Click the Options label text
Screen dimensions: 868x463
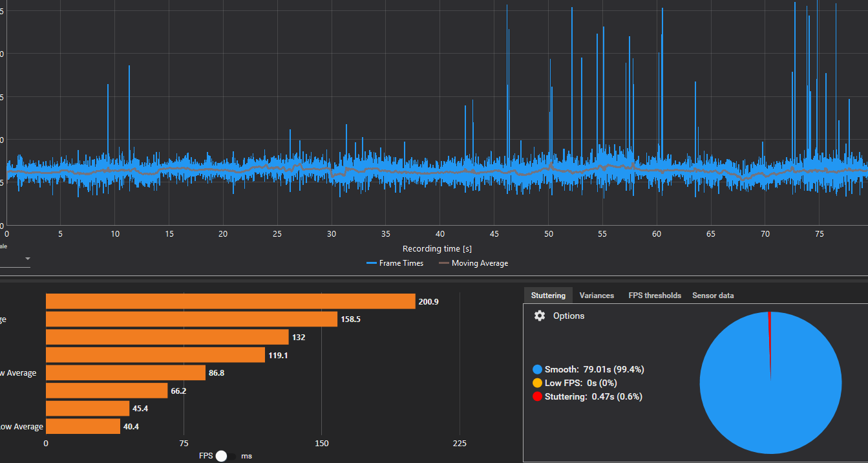pyautogui.click(x=569, y=316)
